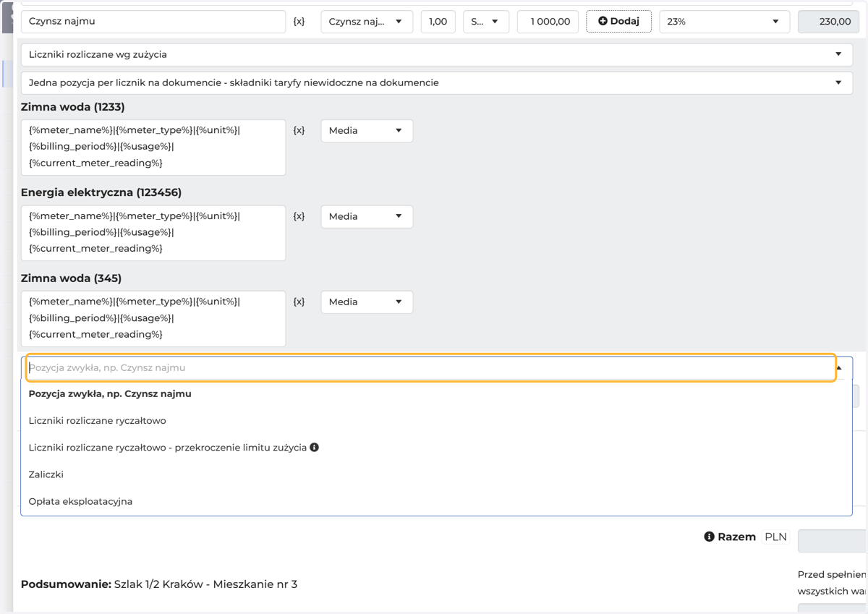Select the Zaliczki option
Image resolution: width=868 pixels, height=614 pixels.
(x=437, y=474)
